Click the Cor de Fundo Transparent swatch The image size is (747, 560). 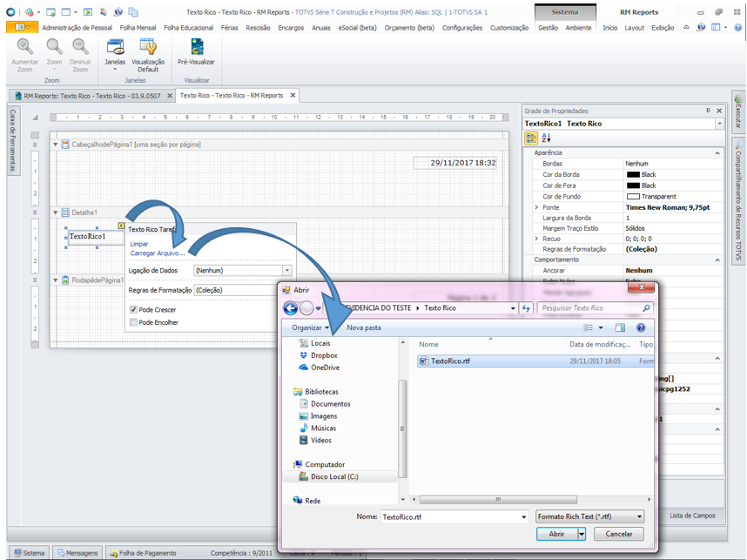633,197
